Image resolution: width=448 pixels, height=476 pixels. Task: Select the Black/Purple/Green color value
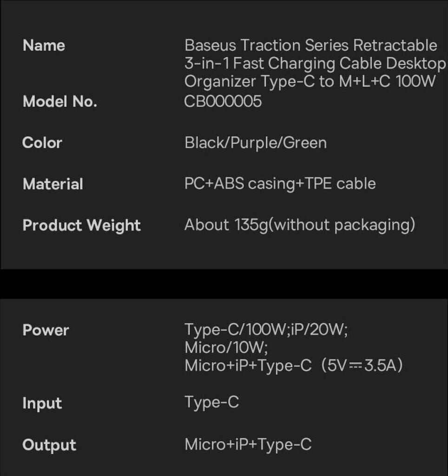(x=256, y=143)
